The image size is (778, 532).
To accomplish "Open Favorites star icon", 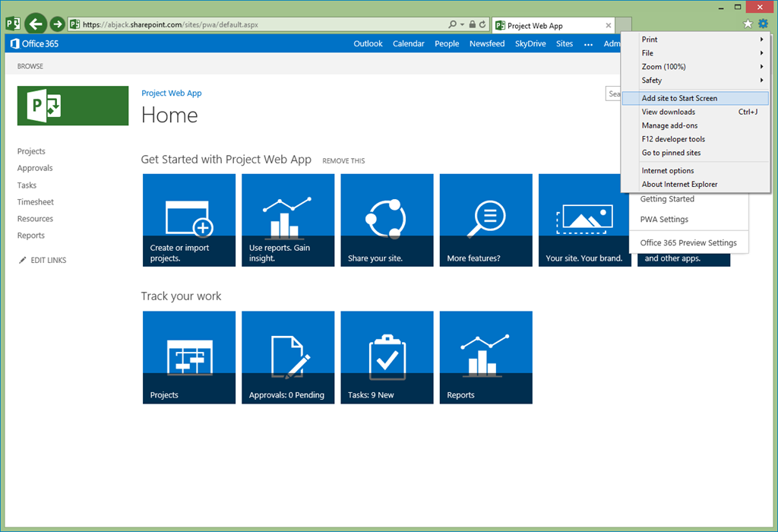I will click(748, 24).
